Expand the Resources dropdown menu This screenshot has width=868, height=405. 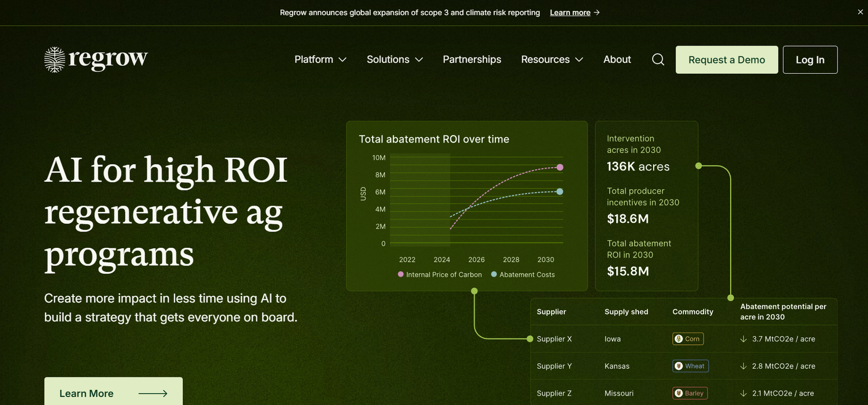tap(552, 60)
